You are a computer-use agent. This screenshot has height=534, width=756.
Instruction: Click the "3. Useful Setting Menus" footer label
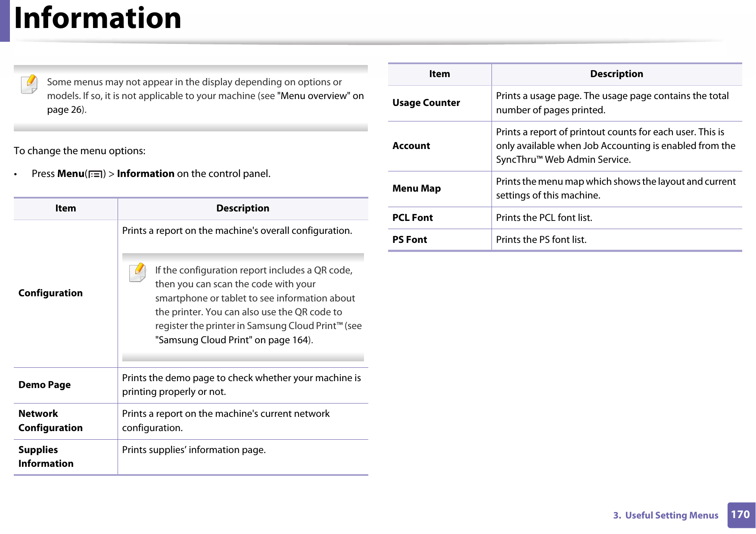point(666,515)
